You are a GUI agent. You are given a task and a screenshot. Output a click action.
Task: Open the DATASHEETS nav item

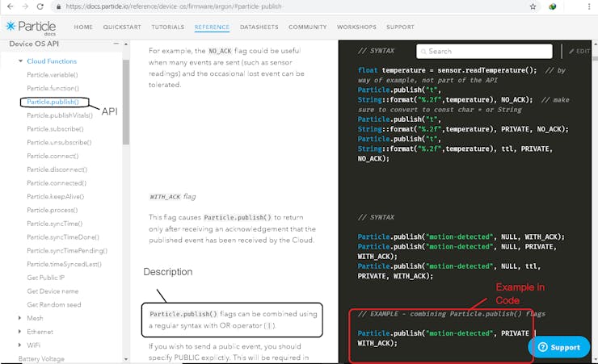click(x=259, y=27)
